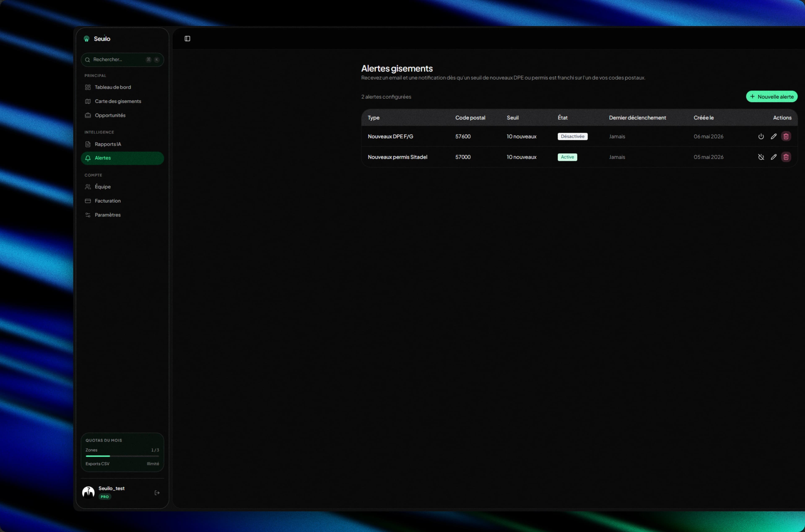The width and height of the screenshot is (805, 532).
Task: Click the Créée le column header
Action: [x=704, y=118]
